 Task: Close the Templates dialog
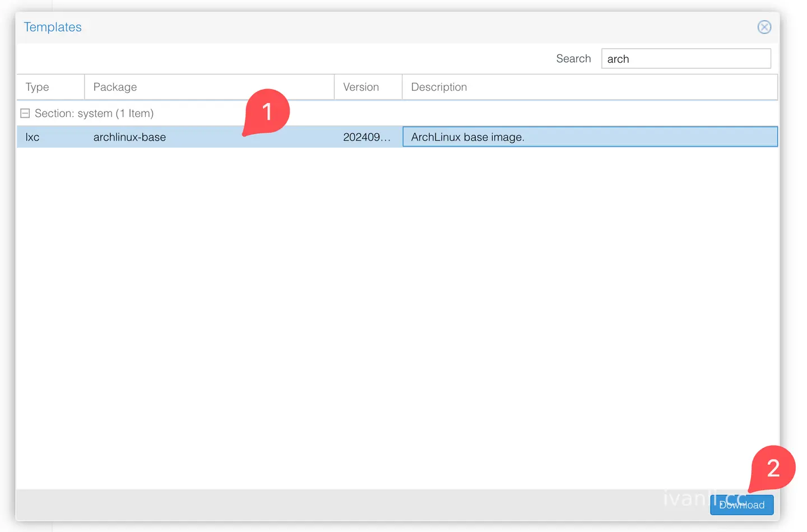click(x=764, y=27)
